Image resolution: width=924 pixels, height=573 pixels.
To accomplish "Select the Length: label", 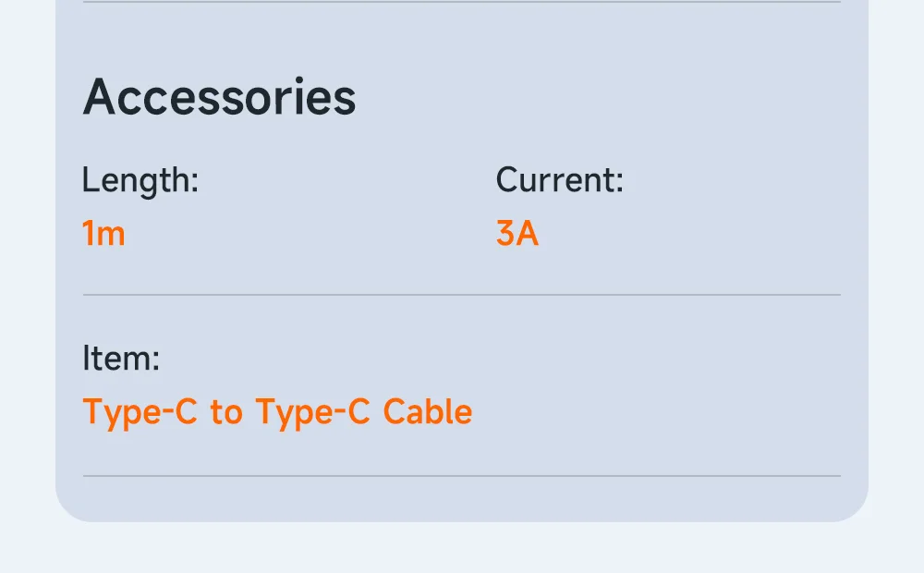I will click(x=140, y=180).
